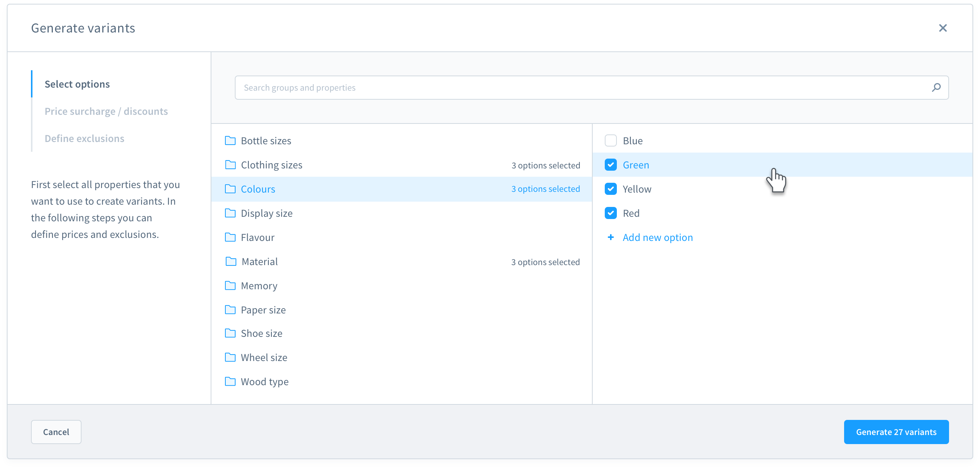This screenshot has height=469, width=980.
Task: Click the folder icon beside Wood type
Action: pyautogui.click(x=230, y=381)
